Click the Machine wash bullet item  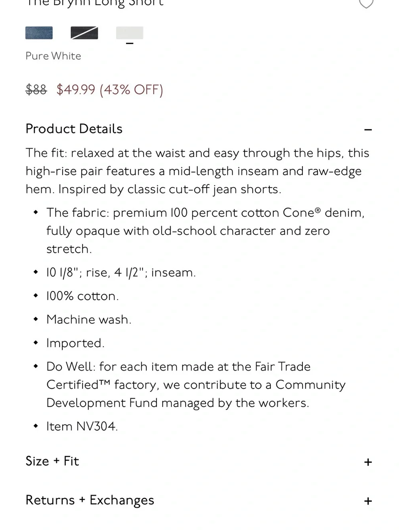point(89,320)
